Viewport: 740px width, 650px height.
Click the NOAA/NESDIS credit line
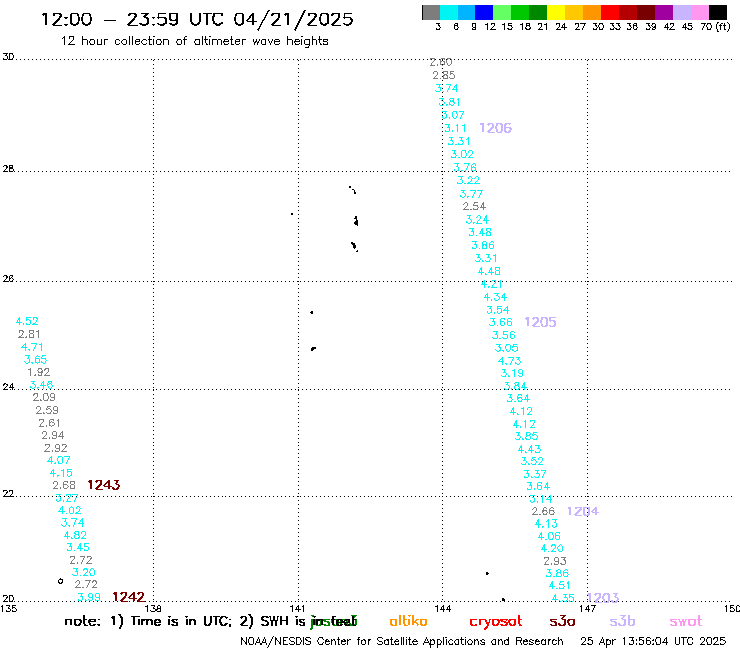[x=402, y=641]
